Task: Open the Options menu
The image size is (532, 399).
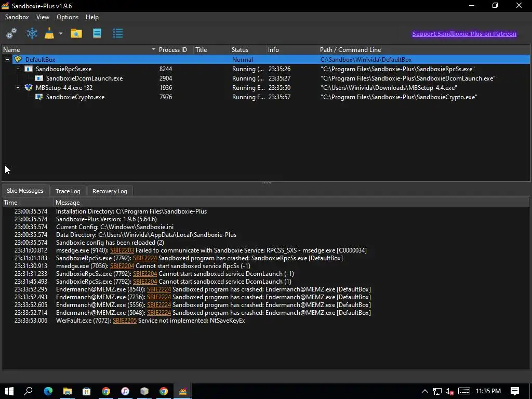Action: click(x=68, y=17)
